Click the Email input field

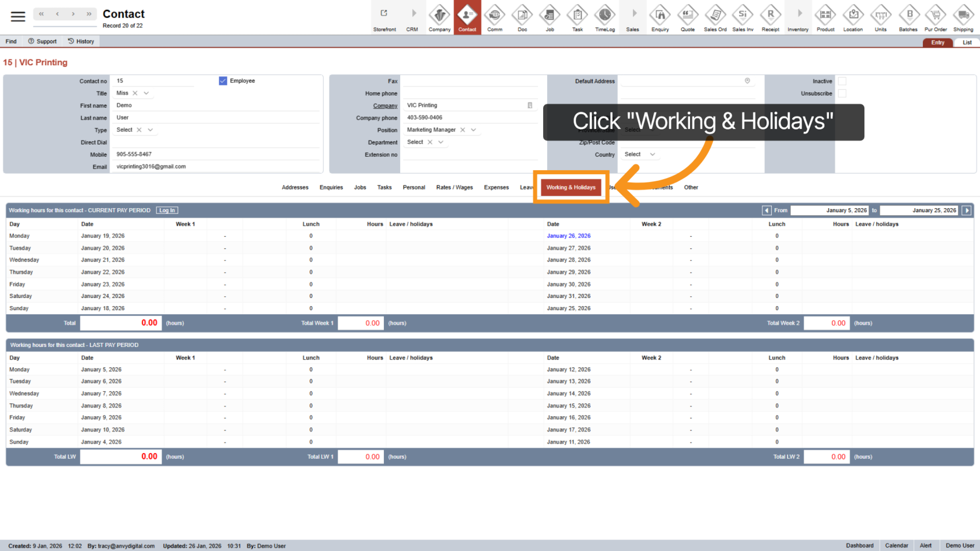pos(216,167)
